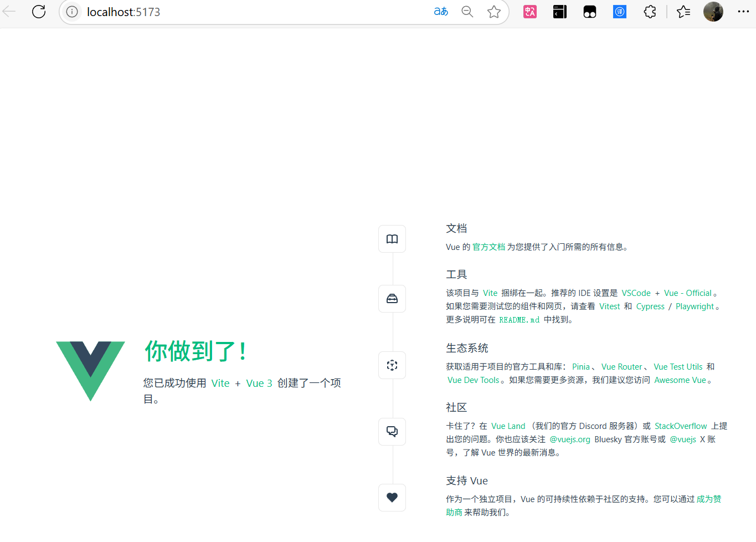Open the @vuejs X account link
Viewport: 756px width, 542px height.
pos(683,439)
